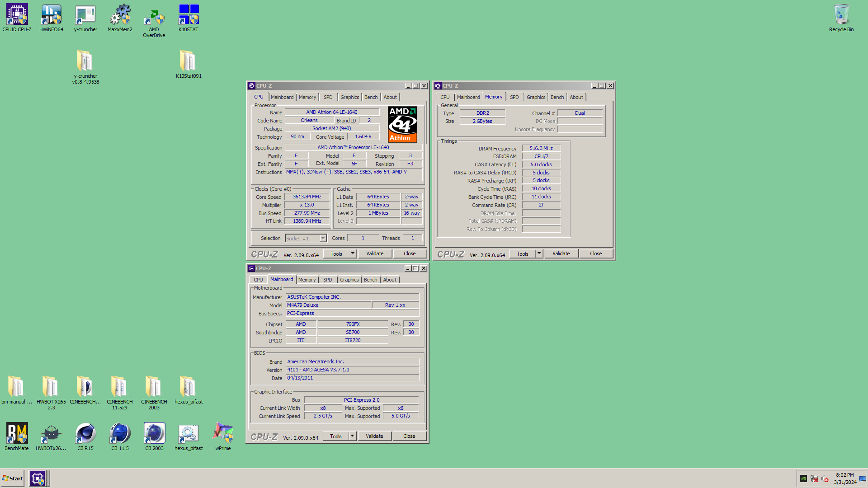Click Validate in the Mainboard window
The image size is (868, 488).
click(374, 436)
